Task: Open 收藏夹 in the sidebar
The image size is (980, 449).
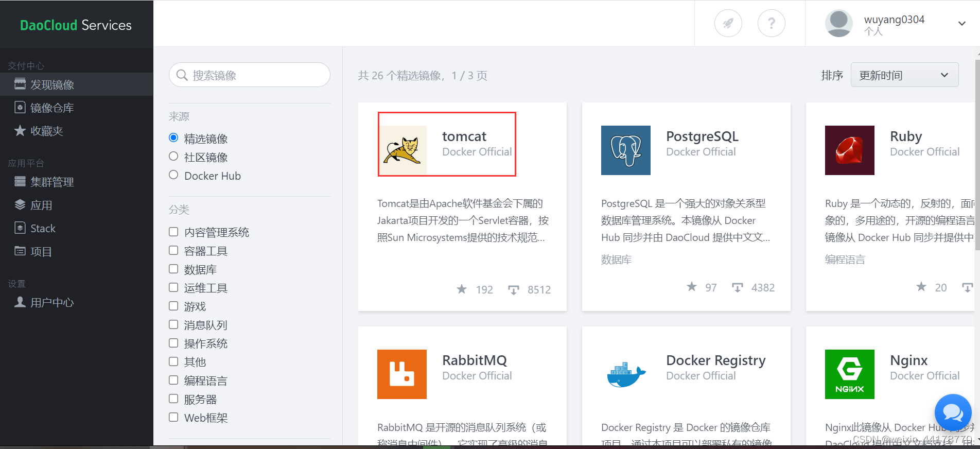Action: (77, 131)
